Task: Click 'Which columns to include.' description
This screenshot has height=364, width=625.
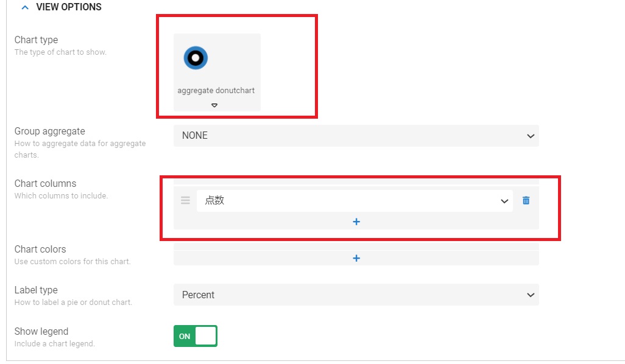Action: (x=62, y=196)
